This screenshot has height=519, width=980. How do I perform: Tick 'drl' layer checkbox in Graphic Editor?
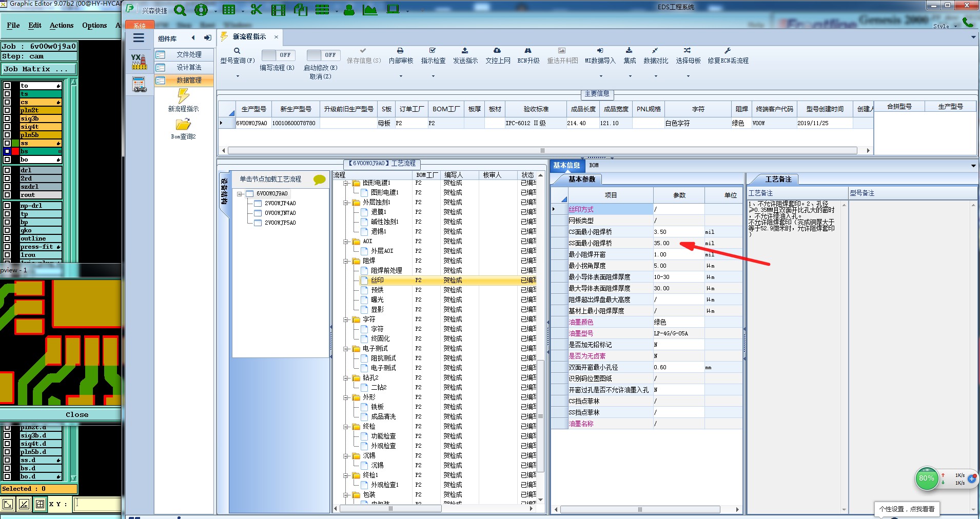7,170
